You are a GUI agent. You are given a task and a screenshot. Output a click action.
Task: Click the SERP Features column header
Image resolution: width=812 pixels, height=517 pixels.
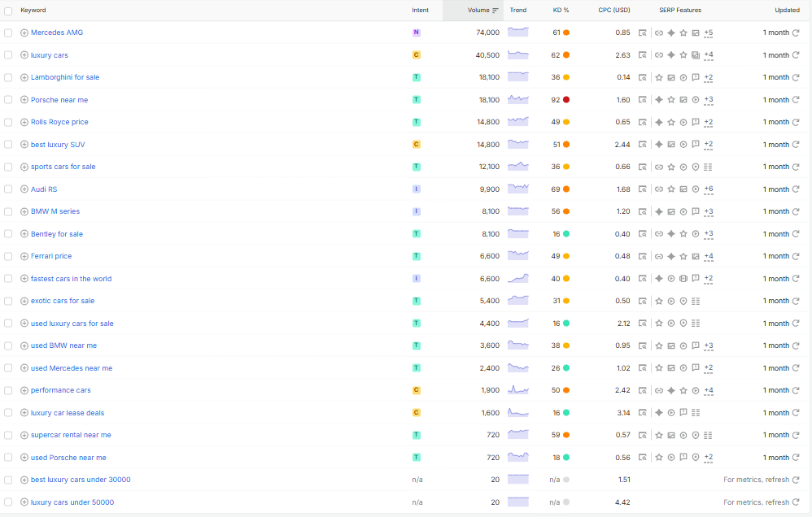pyautogui.click(x=680, y=11)
